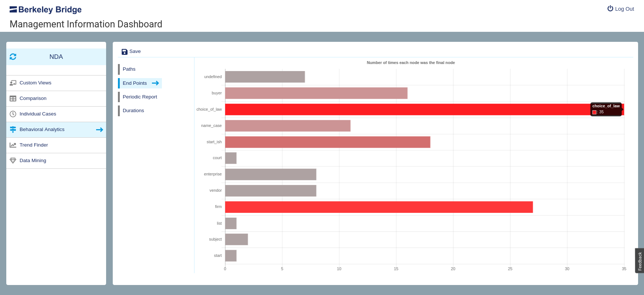Click the red swatch in the tooltip
The height and width of the screenshot is (295, 644).
click(594, 112)
